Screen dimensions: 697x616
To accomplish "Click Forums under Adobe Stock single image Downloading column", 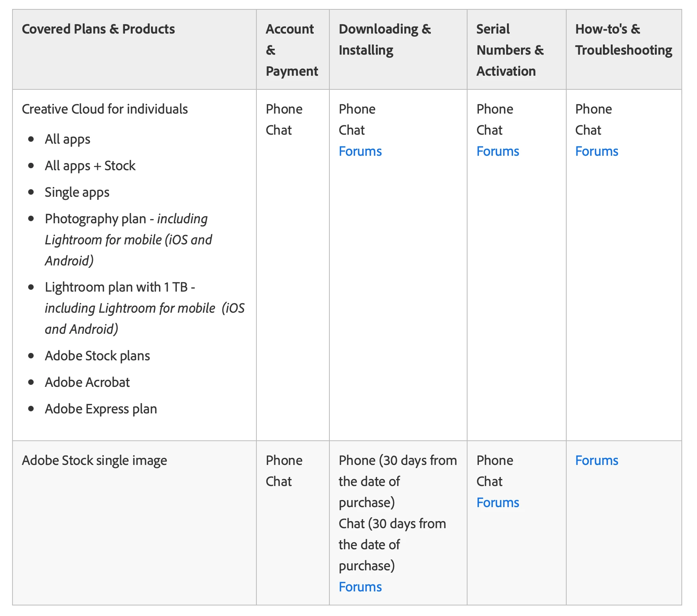I will (x=360, y=587).
